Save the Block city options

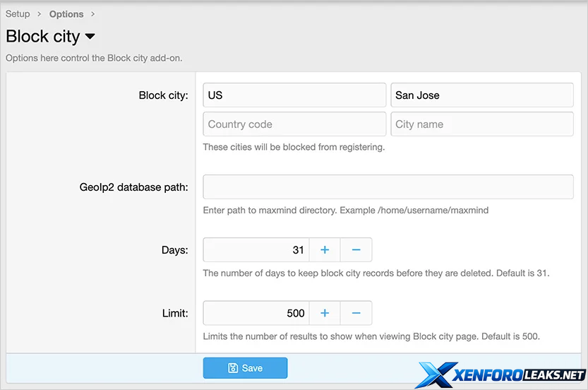[x=245, y=368]
